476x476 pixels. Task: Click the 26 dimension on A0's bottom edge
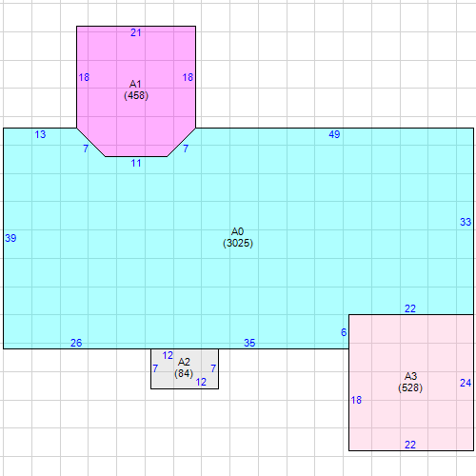point(76,343)
